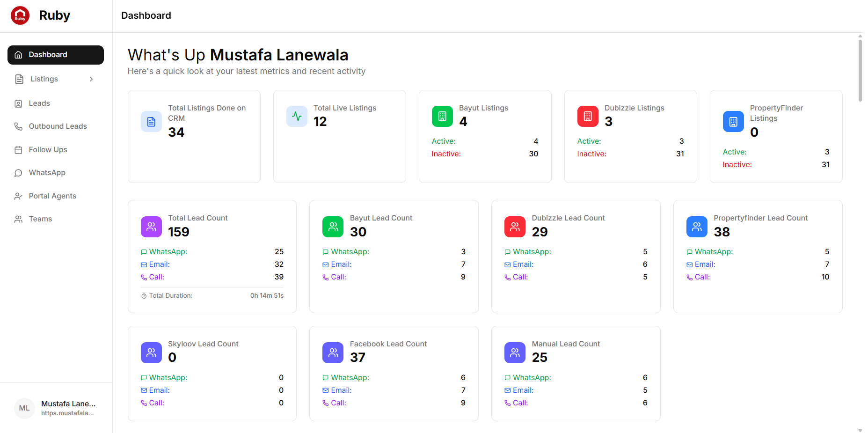Click the purple Total Lead Count icon
This screenshot has height=433, width=868.
[151, 227]
